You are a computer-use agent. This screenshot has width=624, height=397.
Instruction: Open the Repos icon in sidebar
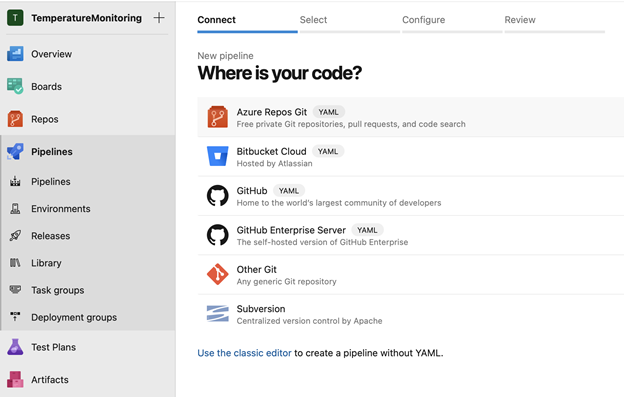coord(15,119)
